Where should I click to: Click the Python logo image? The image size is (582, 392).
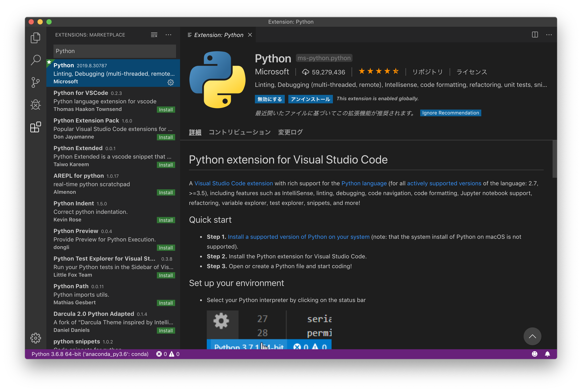(x=217, y=80)
